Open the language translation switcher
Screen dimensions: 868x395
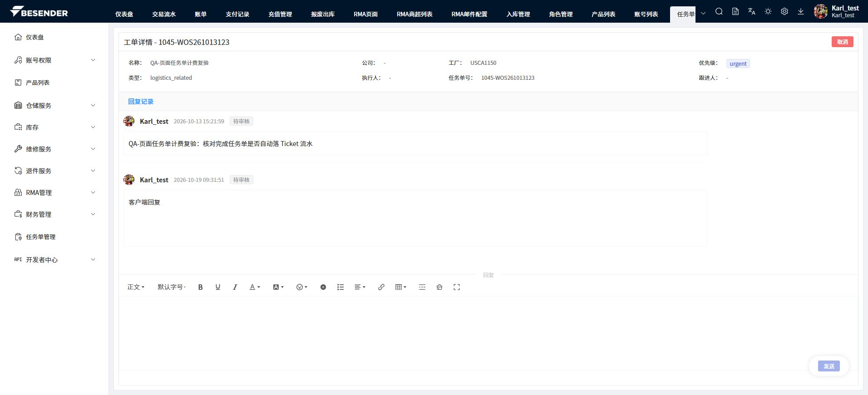click(752, 11)
